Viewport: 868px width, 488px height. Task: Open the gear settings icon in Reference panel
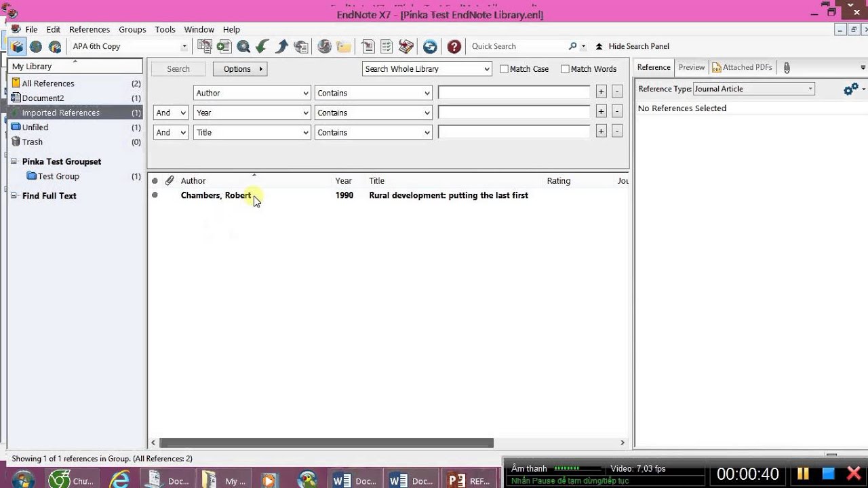[x=850, y=89]
